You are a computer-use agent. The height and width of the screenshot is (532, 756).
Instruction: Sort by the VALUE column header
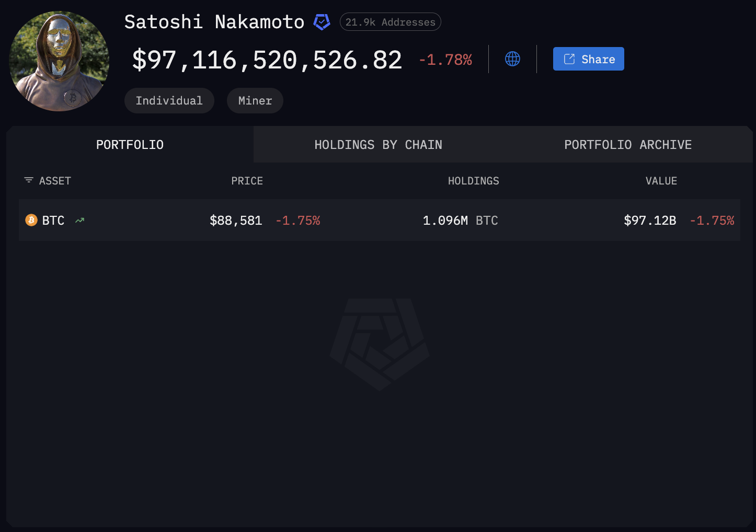click(661, 180)
